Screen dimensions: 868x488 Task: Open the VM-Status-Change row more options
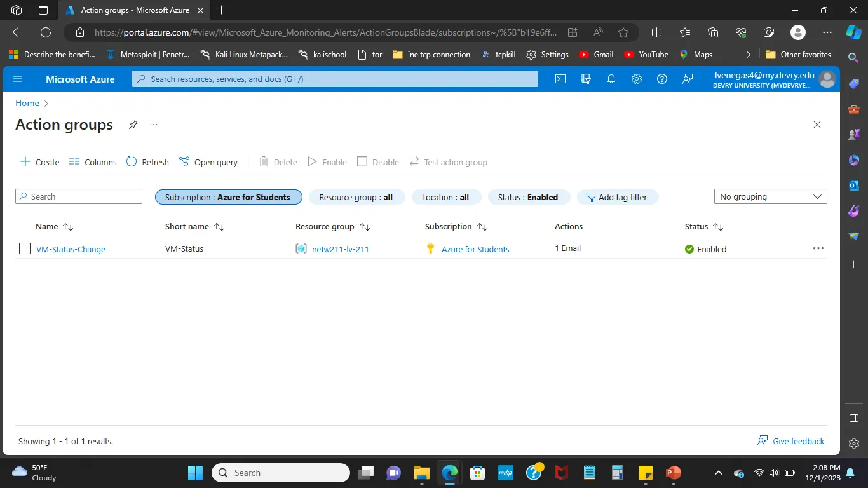click(x=818, y=248)
